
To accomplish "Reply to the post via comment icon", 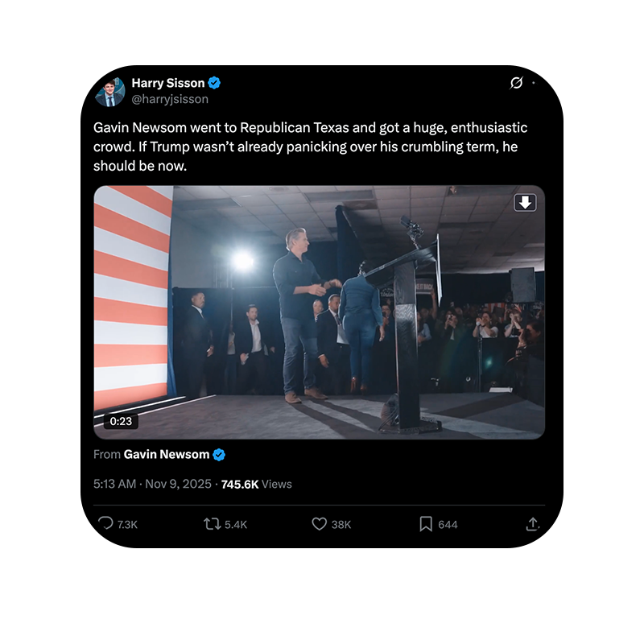I will [x=105, y=524].
